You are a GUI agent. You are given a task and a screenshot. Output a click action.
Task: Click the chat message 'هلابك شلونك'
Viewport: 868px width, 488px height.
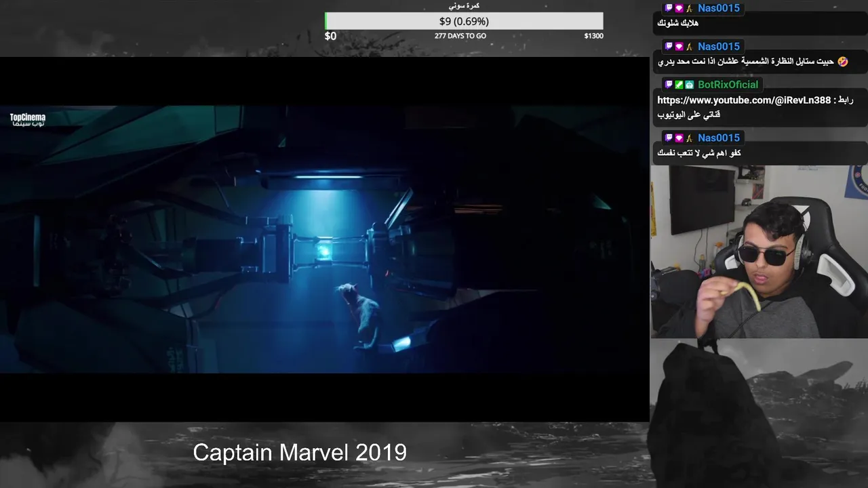[678, 23]
